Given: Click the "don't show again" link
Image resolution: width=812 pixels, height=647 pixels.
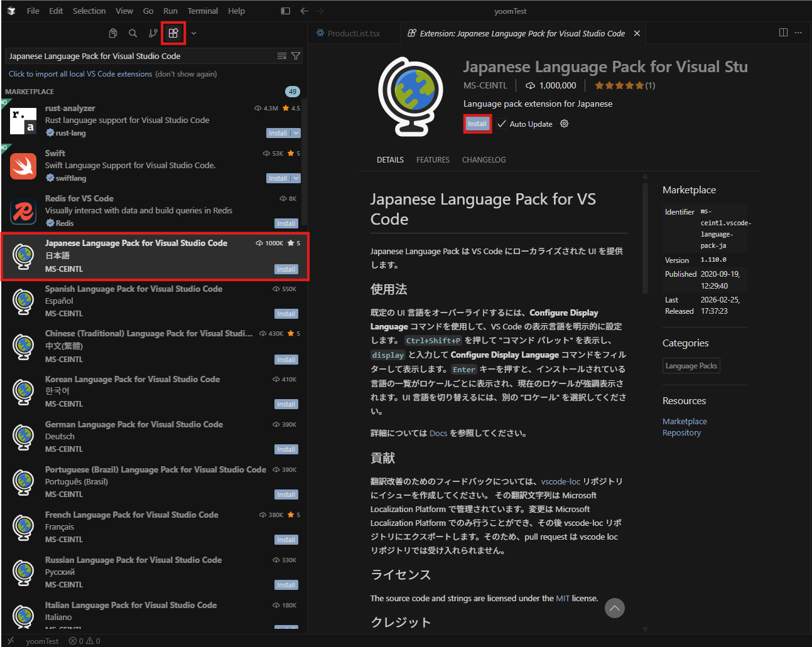Looking at the screenshot, I should point(186,74).
